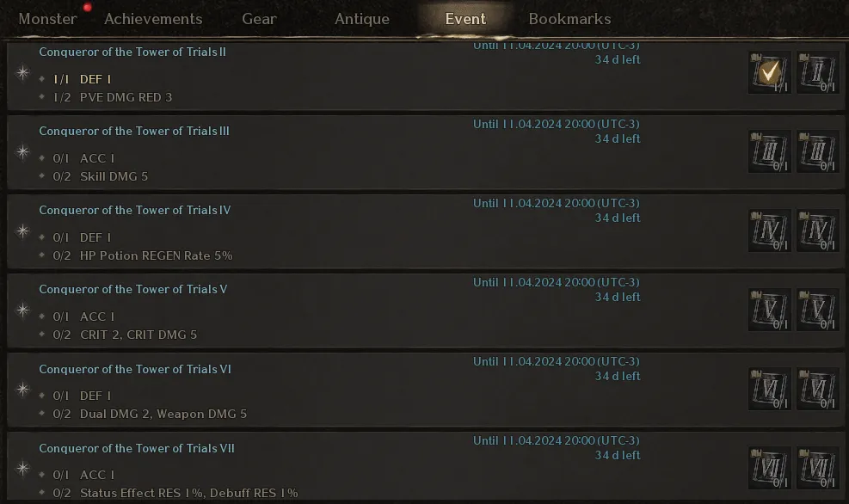The image size is (849, 504).
Task: Click the checked reward icon for Trials II
Action: pyautogui.click(x=769, y=72)
